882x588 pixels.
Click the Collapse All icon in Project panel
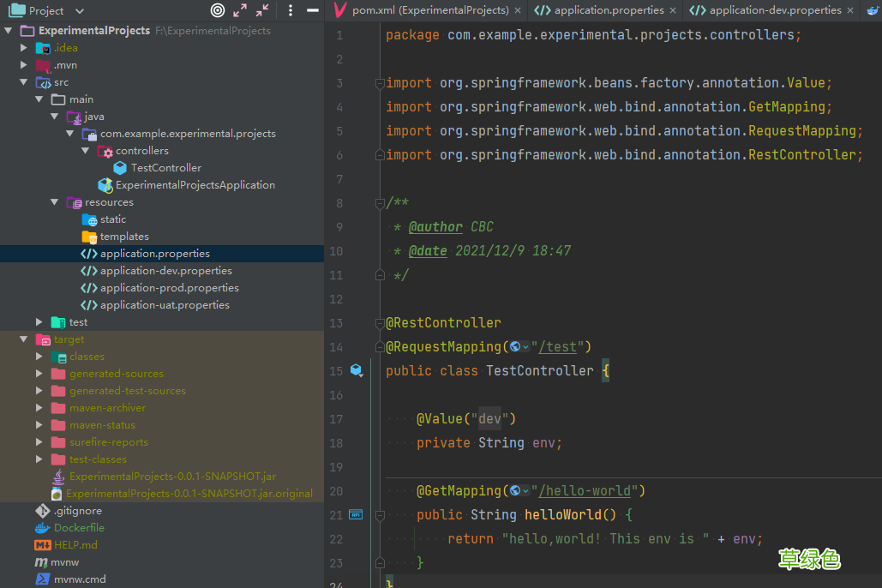[262, 10]
